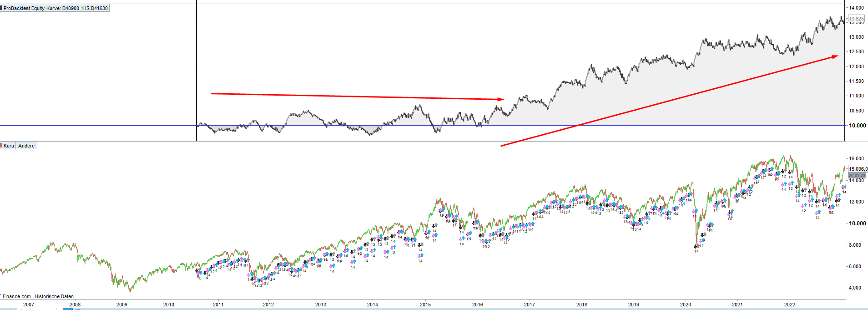Click the 20.01.23 date label on price axis
Image resolution: width=868 pixels, height=310 pixels.
pos(857,175)
